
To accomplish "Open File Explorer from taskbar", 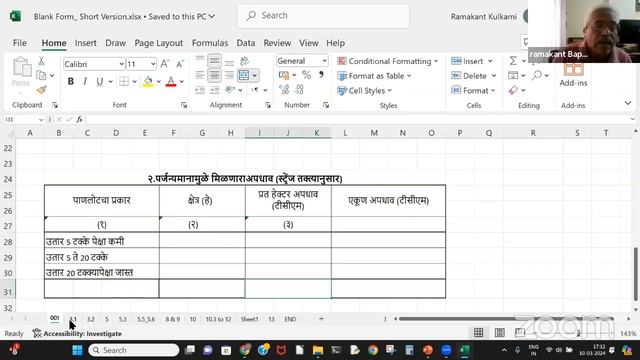I will coord(318,350).
